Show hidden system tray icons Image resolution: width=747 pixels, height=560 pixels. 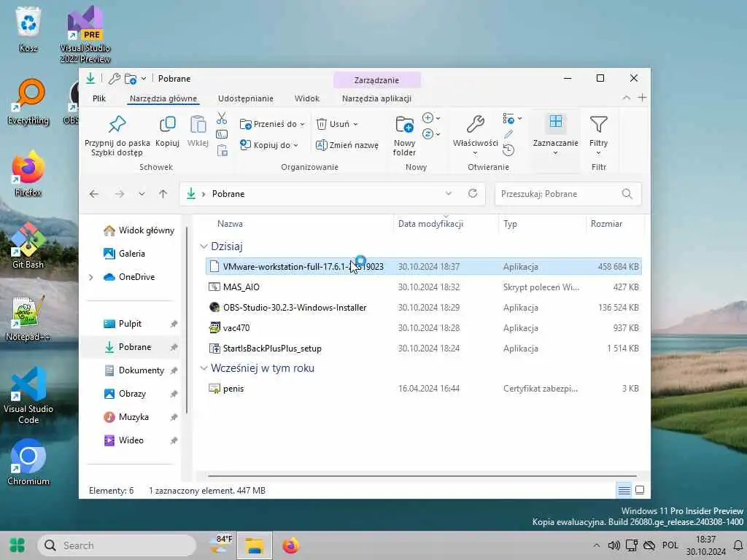(x=597, y=545)
